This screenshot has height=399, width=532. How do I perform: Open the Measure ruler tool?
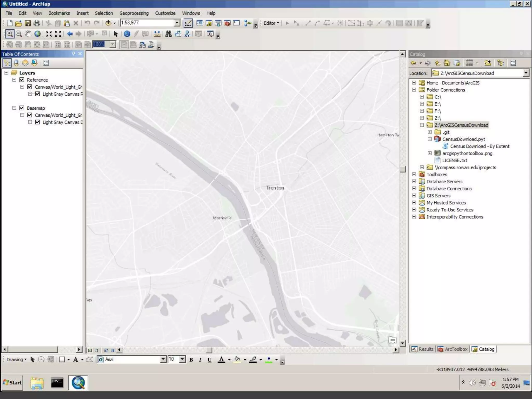(157, 34)
